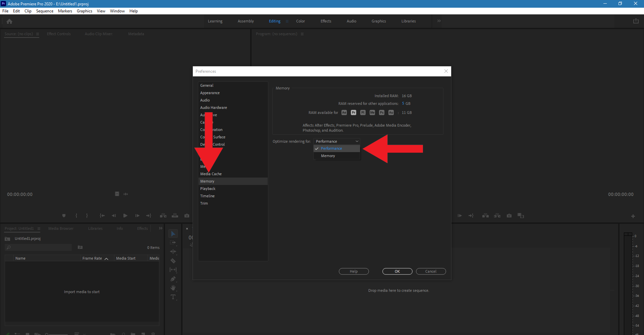Click the Overwrite icon below the Source monitor
Screen dimensions: 644x335
[175, 216]
